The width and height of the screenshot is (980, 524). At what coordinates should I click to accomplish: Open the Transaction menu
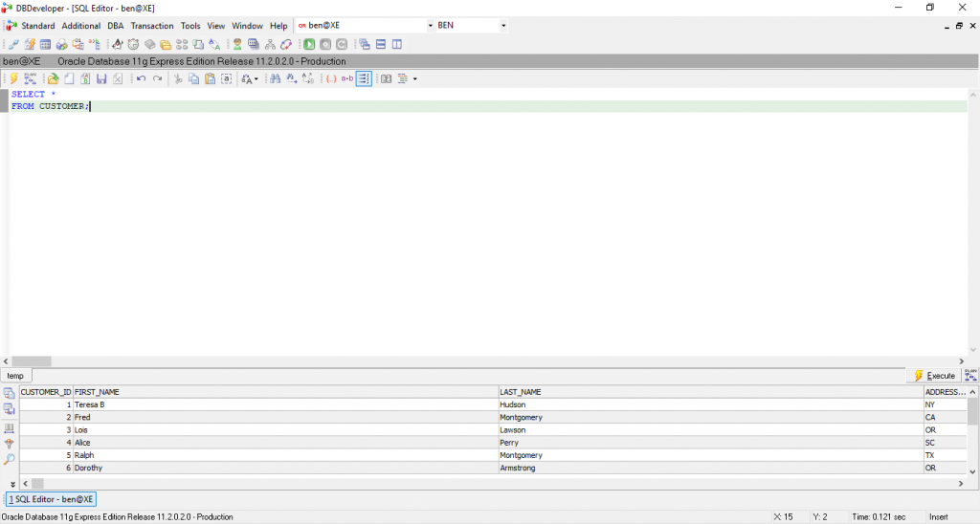point(152,26)
